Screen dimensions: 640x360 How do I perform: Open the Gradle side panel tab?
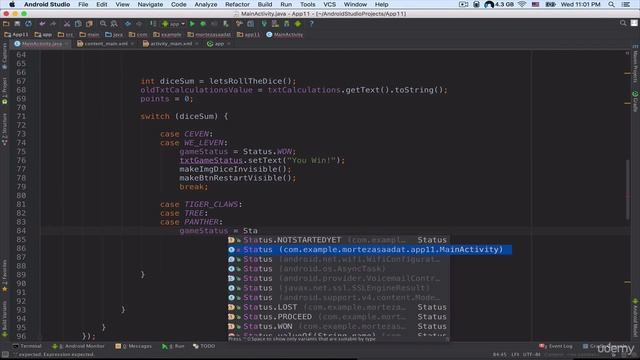(x=636, y=101)
